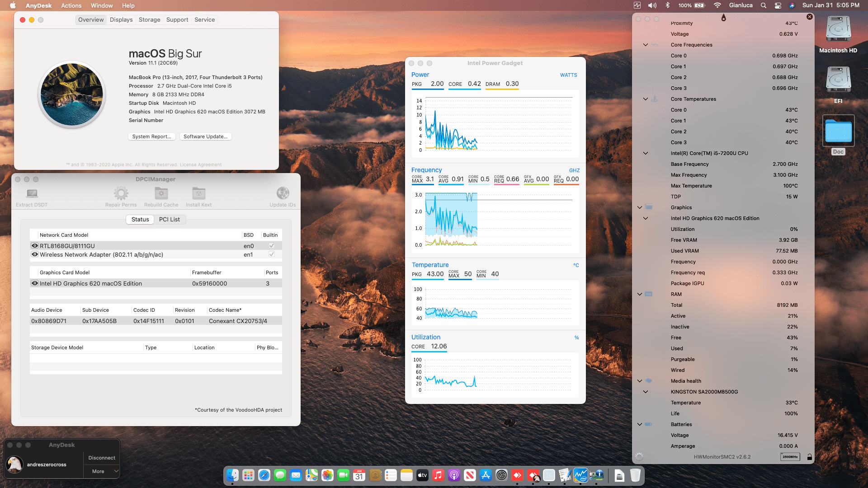
Task: Click the System Report button
Action: (151, 136)
